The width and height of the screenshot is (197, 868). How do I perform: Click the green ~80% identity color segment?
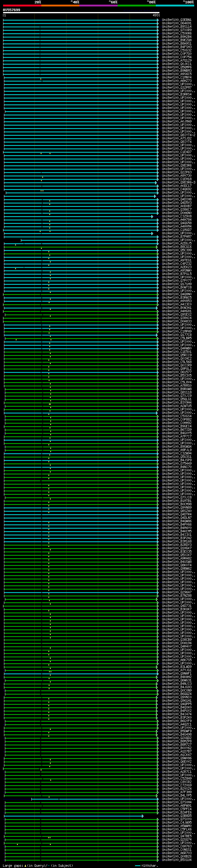pos(137,6)
